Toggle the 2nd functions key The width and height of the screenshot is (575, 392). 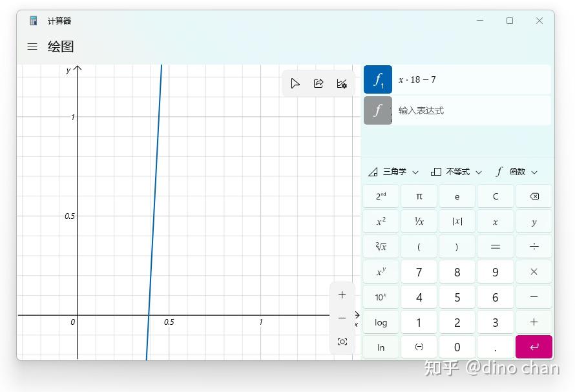tap(381, 196)
